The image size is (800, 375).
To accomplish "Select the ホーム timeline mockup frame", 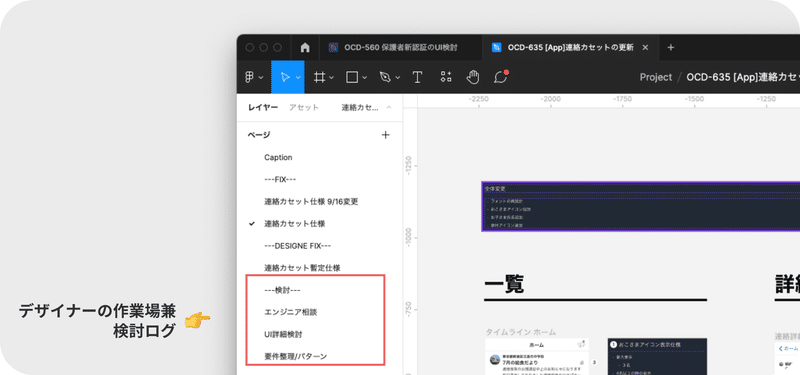I will coord(537,356).
